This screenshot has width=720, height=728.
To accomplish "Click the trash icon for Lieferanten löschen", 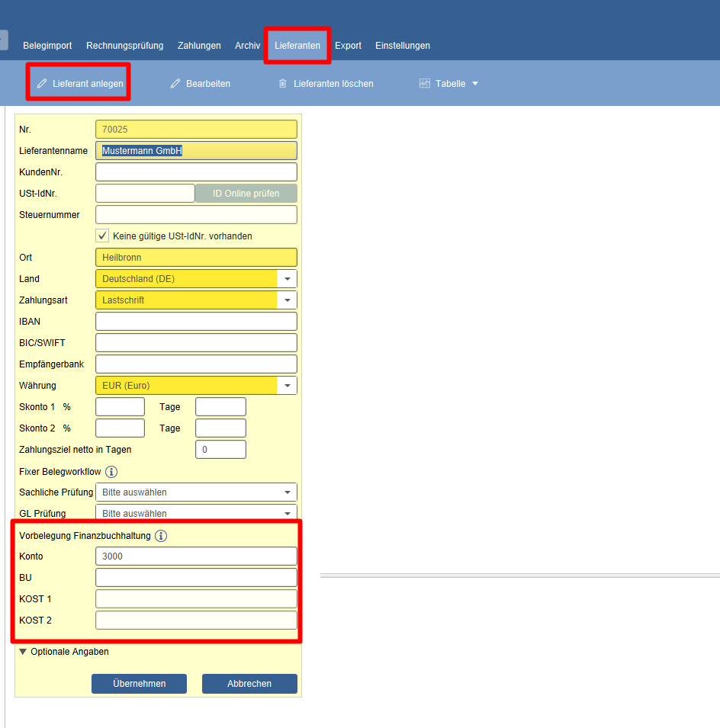I will (x=282, y=84).
